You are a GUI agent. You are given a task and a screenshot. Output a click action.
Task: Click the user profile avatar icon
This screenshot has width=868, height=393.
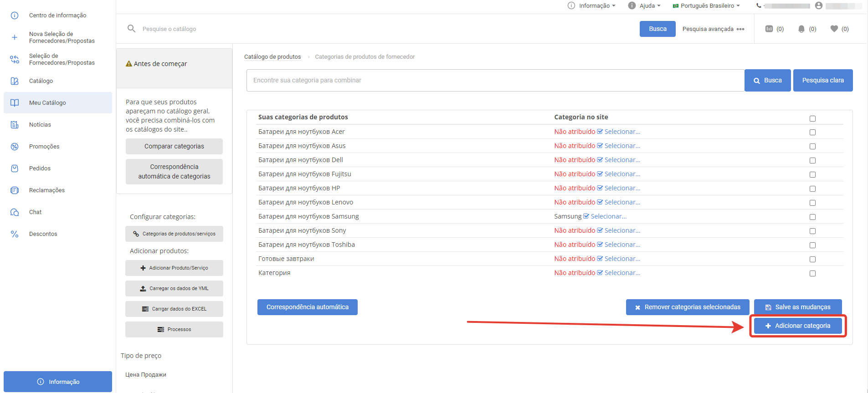(x=819, y=5)
